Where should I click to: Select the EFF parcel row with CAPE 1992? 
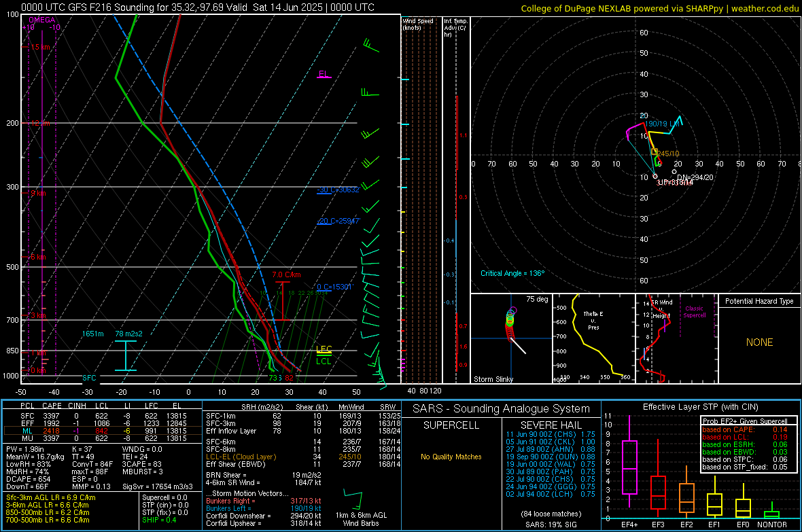pyautogui.click(x=103, y=423)
